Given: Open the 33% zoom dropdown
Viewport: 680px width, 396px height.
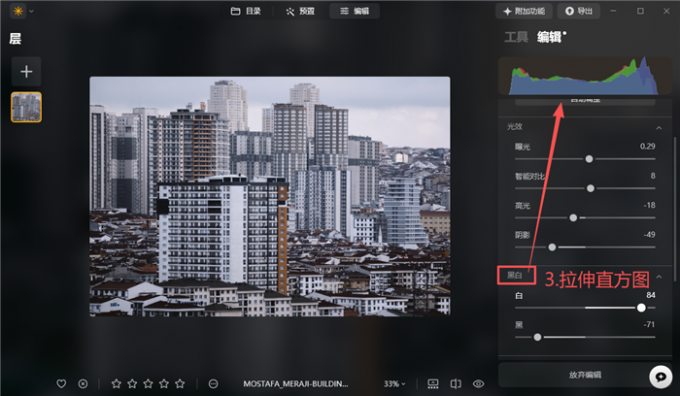Looking at the screenshot, I should 394,384.
